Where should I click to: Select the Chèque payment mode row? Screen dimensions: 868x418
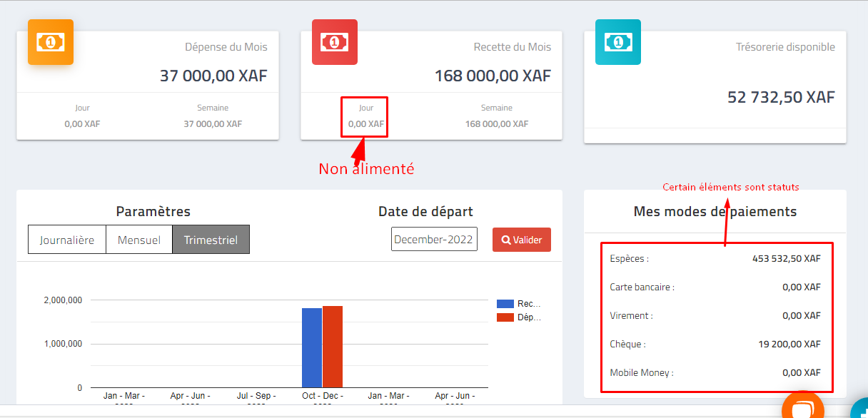coord(715,344)
